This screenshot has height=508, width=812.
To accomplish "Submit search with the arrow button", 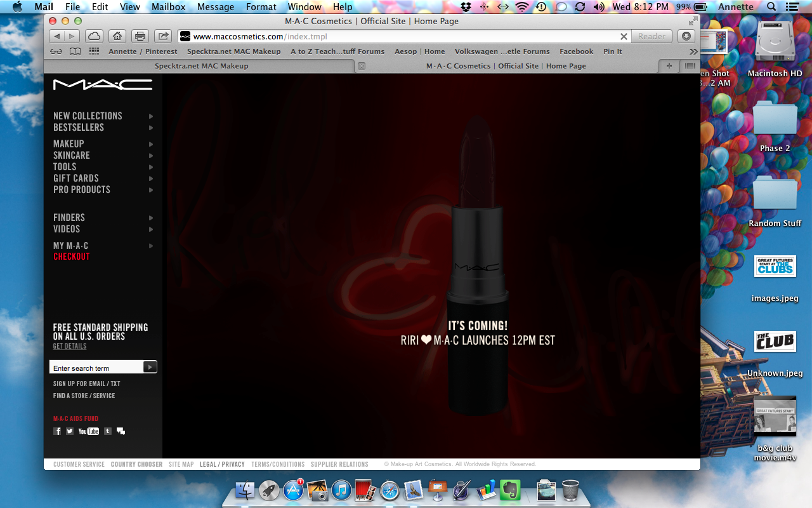I will [x=150, y=367].
